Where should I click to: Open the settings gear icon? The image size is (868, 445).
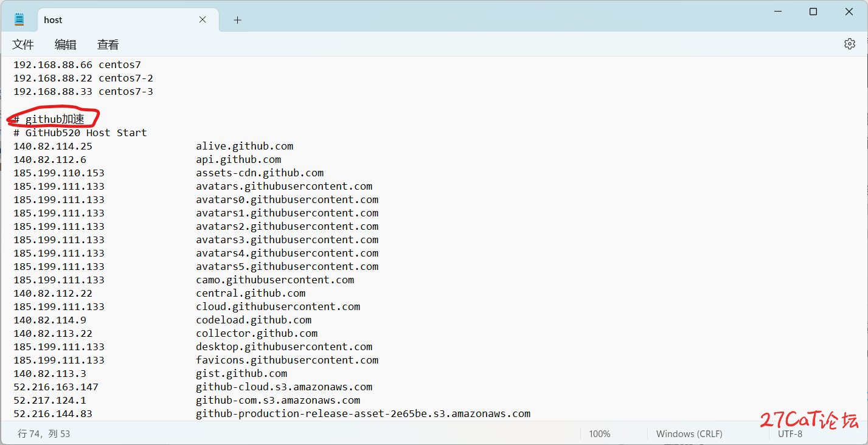(x=850, y=44)
